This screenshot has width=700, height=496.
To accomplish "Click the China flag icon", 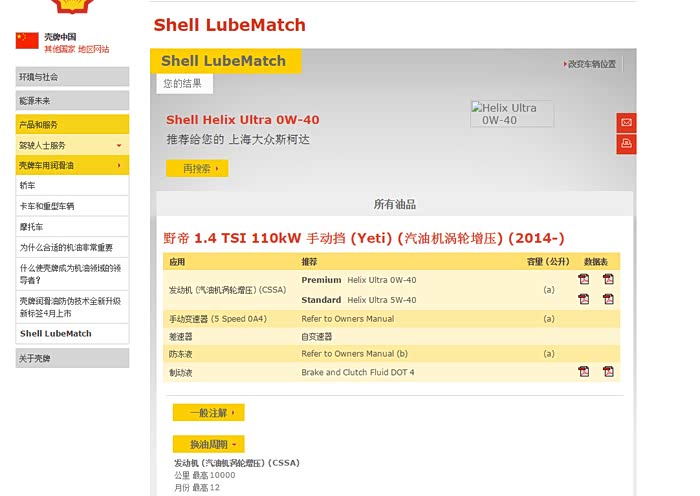I will 27,41.
